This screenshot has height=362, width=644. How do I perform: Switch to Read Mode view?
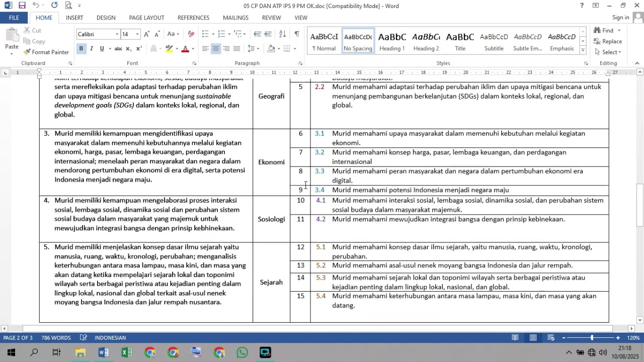[x=515, y=338]
